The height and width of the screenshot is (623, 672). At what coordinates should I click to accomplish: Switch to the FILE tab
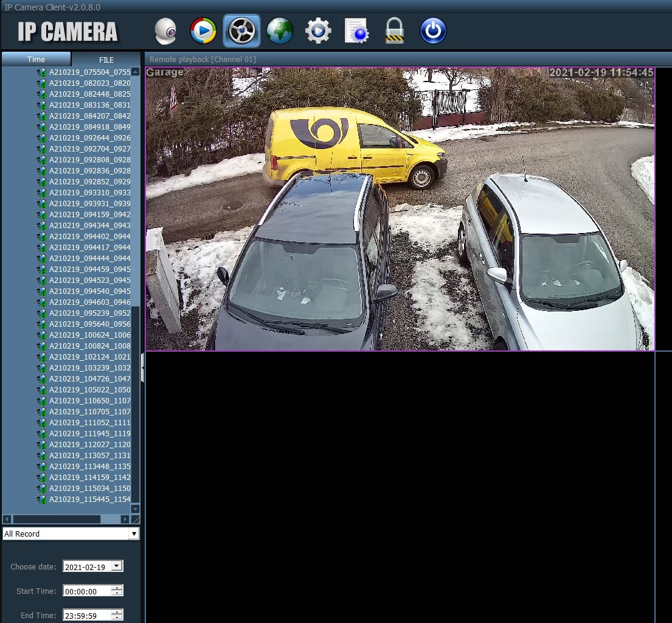point(106,60)
